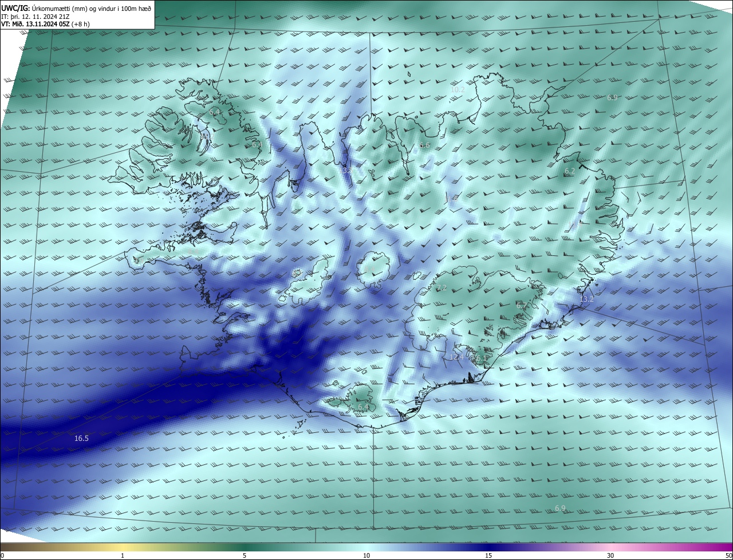Click the "(+8 h)" forecast offset text
The height and width of the screenshot is (560, 733).
(81, 24)
